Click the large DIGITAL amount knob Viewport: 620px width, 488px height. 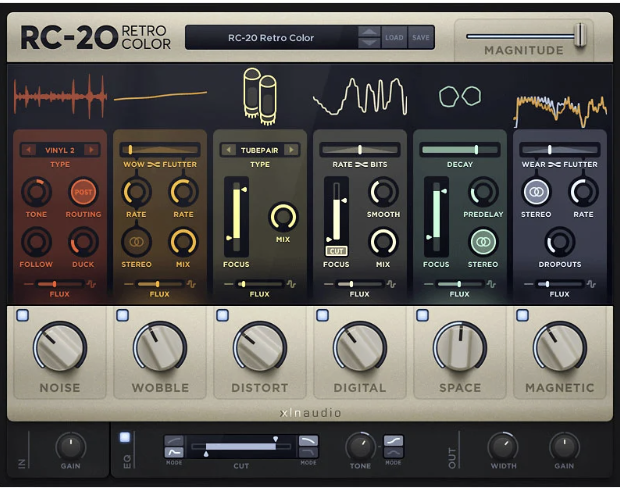point(360,347)
